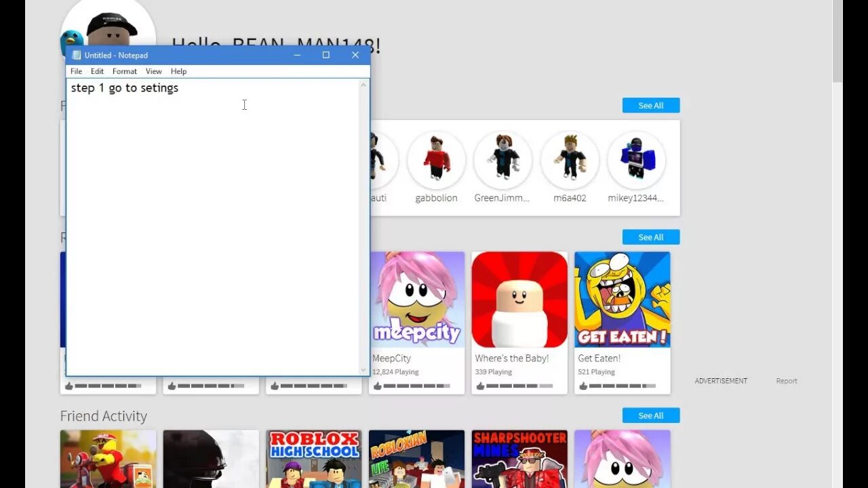The image size is (868, 488).
Task: Click the m6a402 username link
Action: (x=570, y=198)
